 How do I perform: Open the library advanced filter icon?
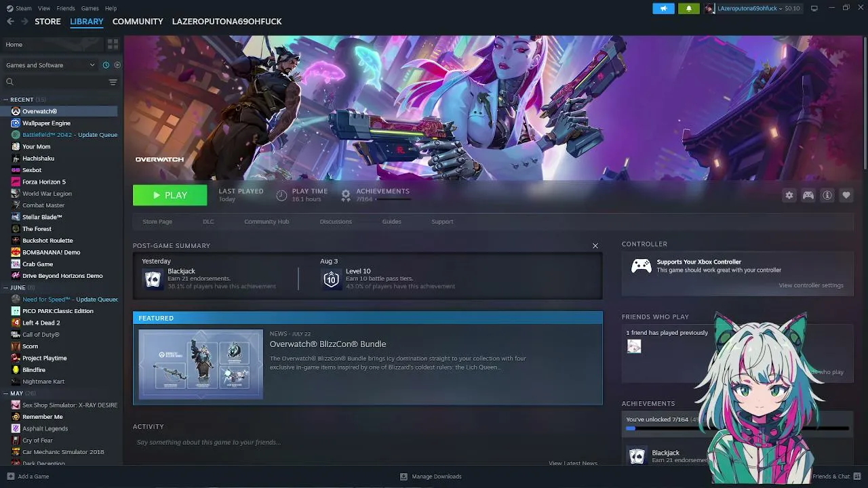click(113, 82)
